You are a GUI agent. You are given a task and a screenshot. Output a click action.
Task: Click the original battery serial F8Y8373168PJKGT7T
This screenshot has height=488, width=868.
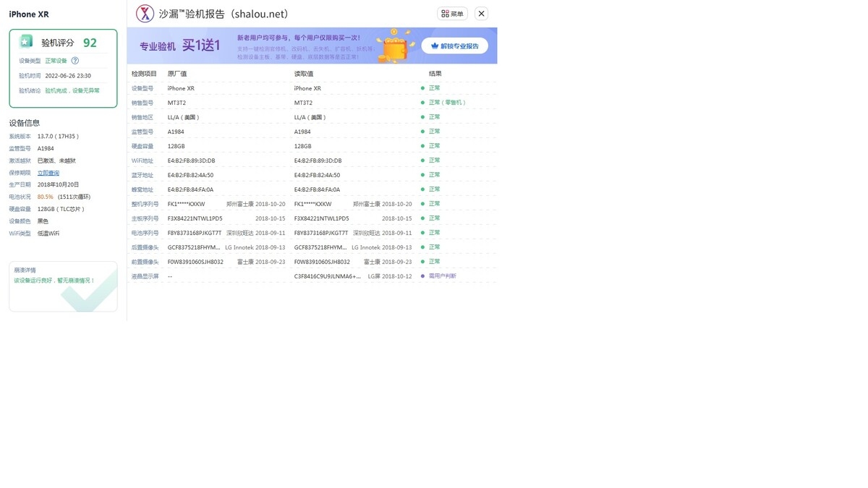(x=195, y=233)
